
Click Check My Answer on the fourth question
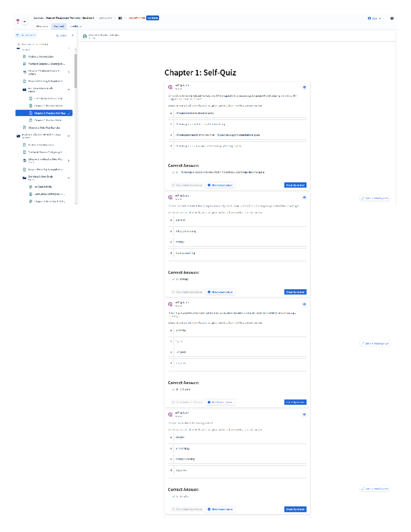click(x=295, y=509)
